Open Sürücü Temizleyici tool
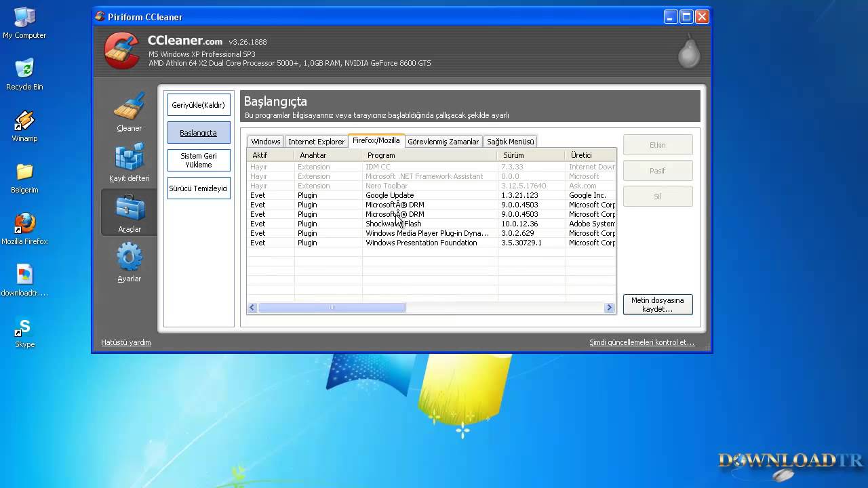Image resolution: width=868 pixels, height=488 pixels. point(199,188)
